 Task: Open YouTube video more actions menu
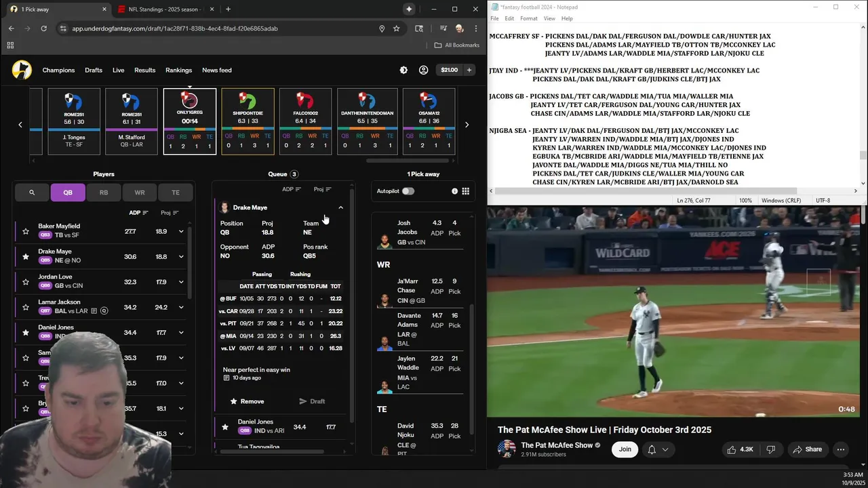tap(841, 449)
